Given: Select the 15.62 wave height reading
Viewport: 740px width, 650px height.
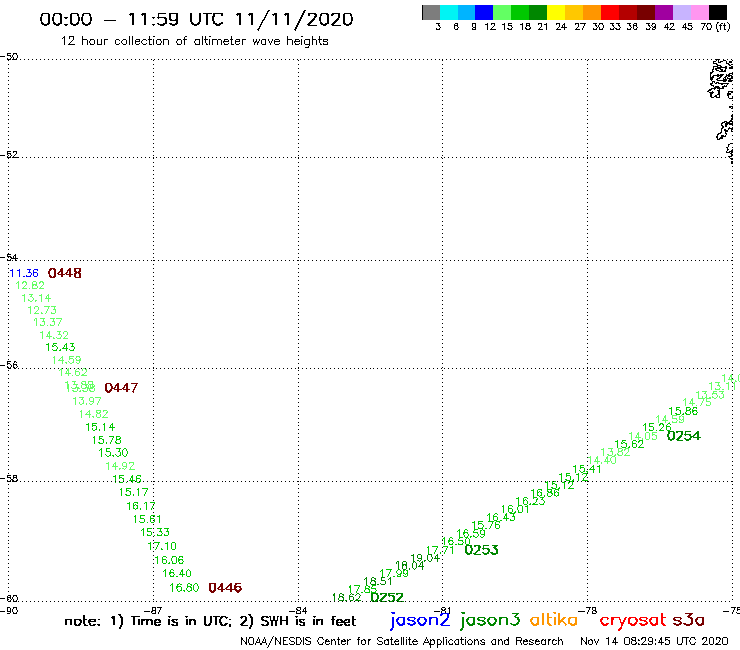Looking at the screenshot, I should 630,444.
